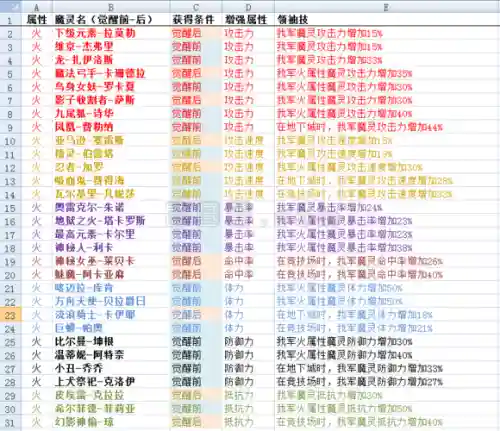Click 我军魔灵抵抗力增加30% cell
The width and height of the screenshot is (500, 431).
point(387,396)
